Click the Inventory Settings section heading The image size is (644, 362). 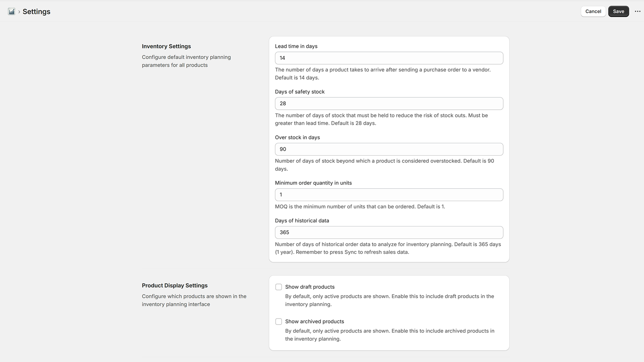(166, 46)
